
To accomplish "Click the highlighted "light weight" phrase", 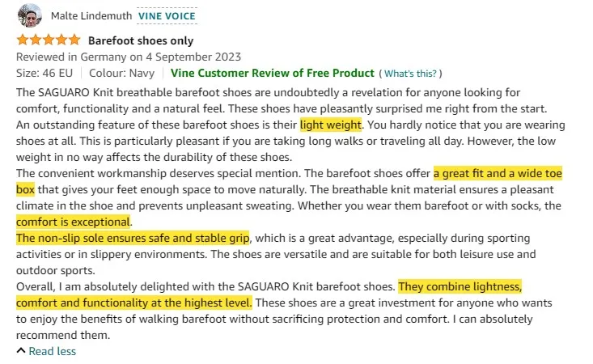I will (x=331, y=125).
